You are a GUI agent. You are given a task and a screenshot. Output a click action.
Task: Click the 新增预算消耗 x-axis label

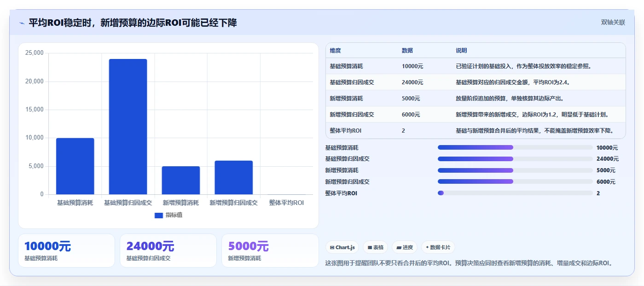181,203
